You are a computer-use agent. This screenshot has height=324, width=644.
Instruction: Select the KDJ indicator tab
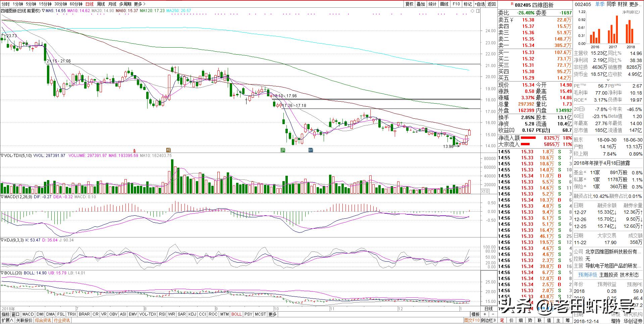tap(192, 314)
